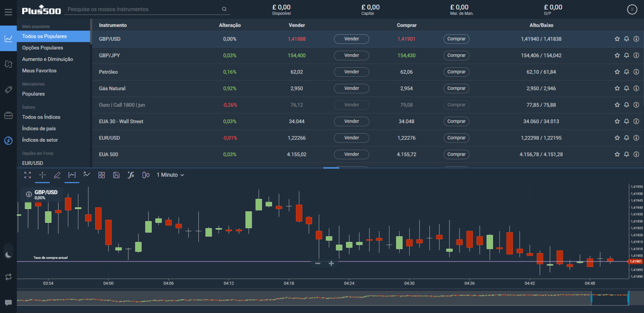Open Opções Populares category

[42, 48]
